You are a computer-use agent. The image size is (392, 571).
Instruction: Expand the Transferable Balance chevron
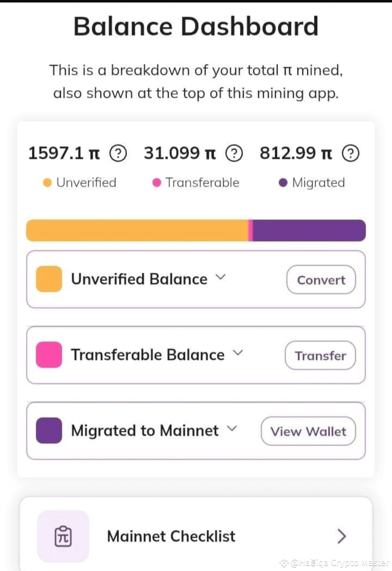[238, 353]
